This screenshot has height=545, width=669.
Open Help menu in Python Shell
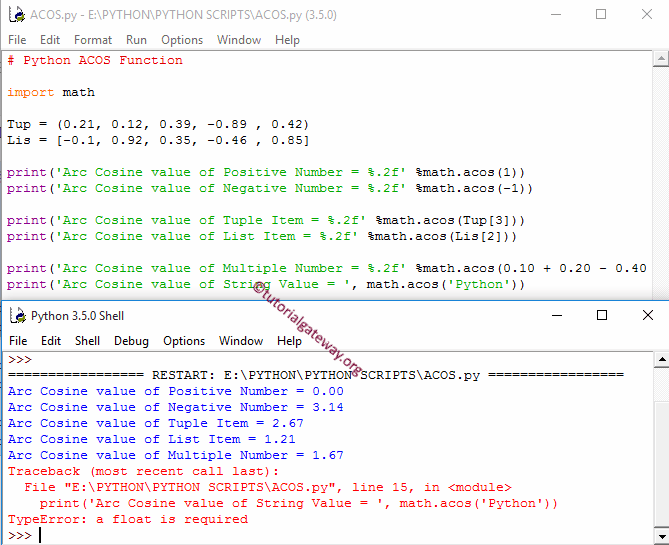pos(289,341)
